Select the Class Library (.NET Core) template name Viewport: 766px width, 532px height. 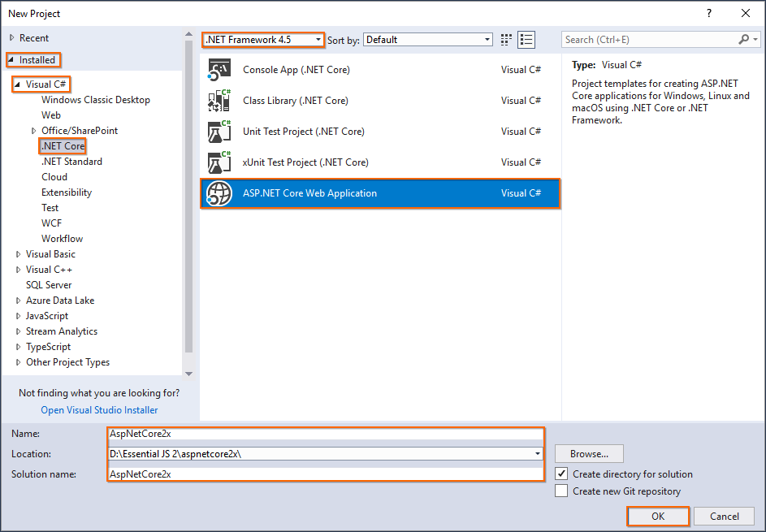pyautogui.click(x=296, y=101)
